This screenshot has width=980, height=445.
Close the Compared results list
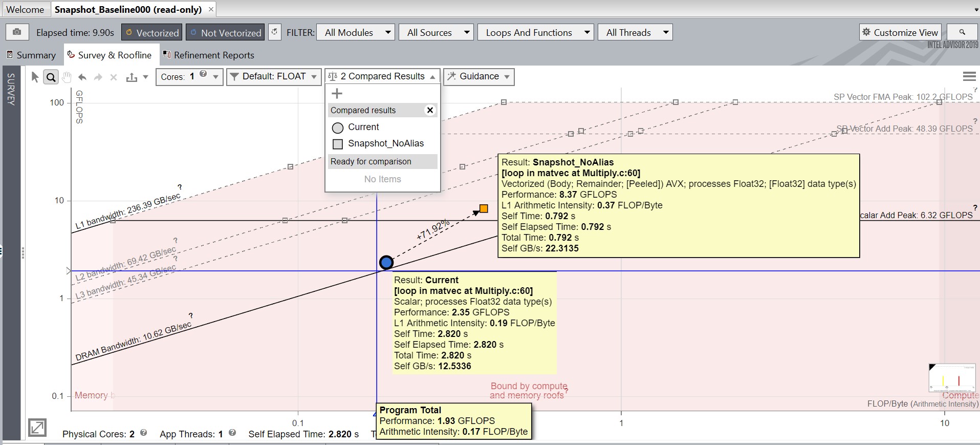point(430,110)
